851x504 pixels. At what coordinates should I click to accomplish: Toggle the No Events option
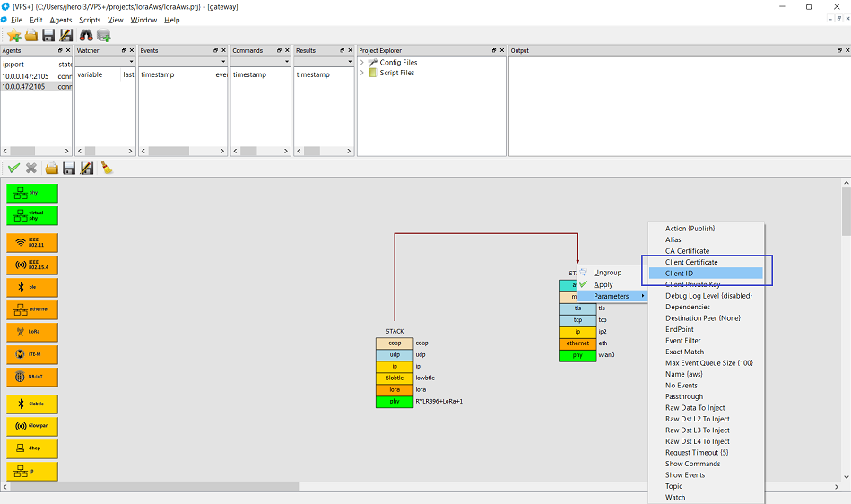(x=682, y=386)
